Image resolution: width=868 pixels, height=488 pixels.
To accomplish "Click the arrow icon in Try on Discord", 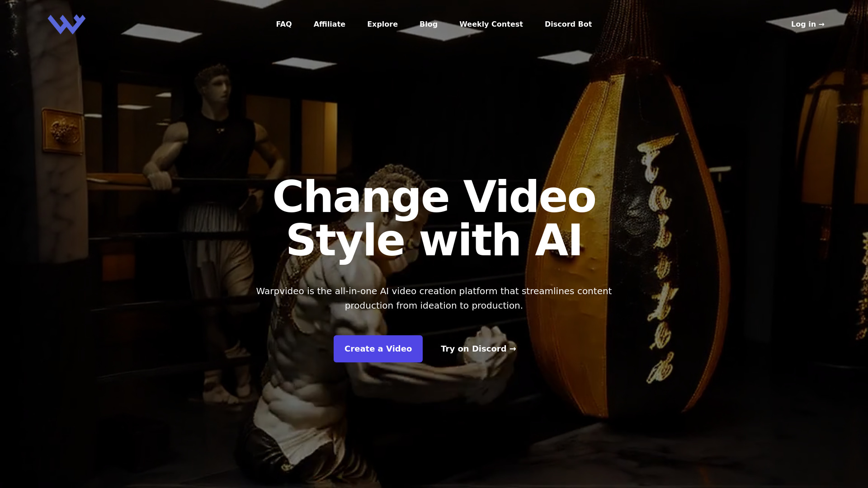I will point(513,348).
